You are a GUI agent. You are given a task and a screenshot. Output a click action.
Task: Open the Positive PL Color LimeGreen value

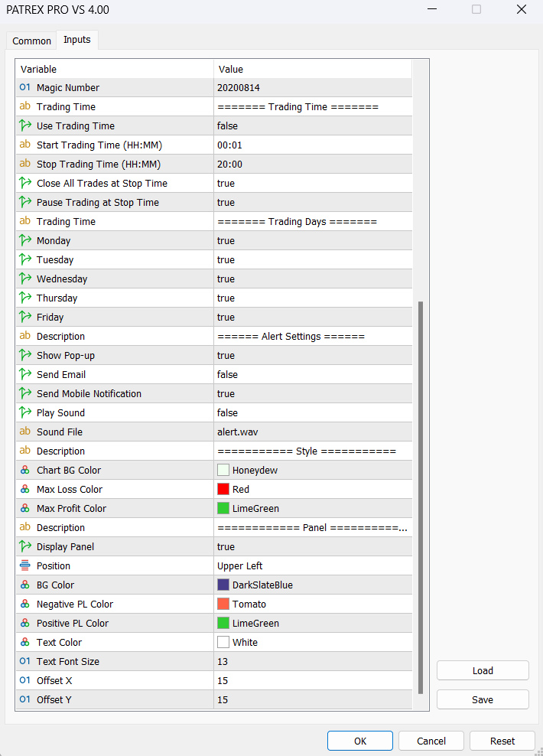click(313, 624)
